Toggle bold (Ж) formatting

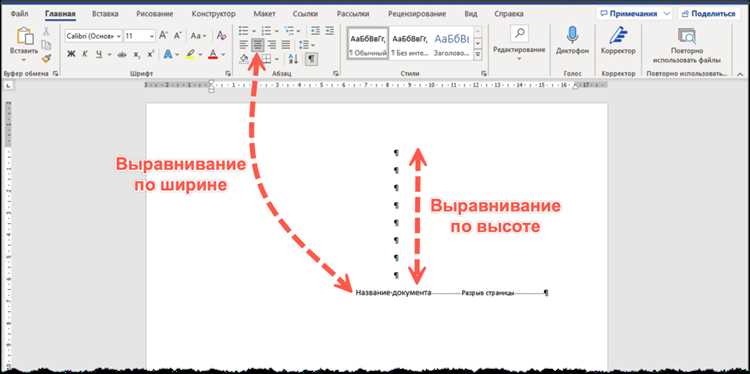(71, 54)
